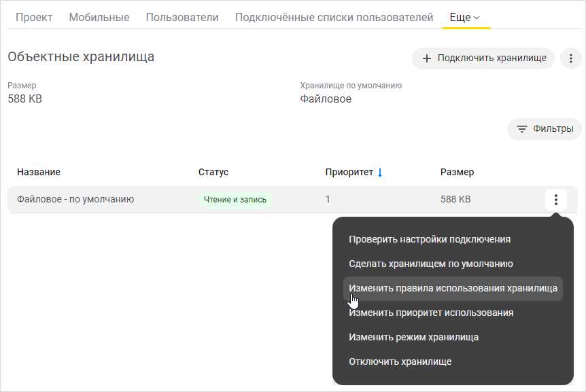Viewport: 586px width, 392px height.
Task: Click the Подключить хранилище button
Action: [483, 58]
